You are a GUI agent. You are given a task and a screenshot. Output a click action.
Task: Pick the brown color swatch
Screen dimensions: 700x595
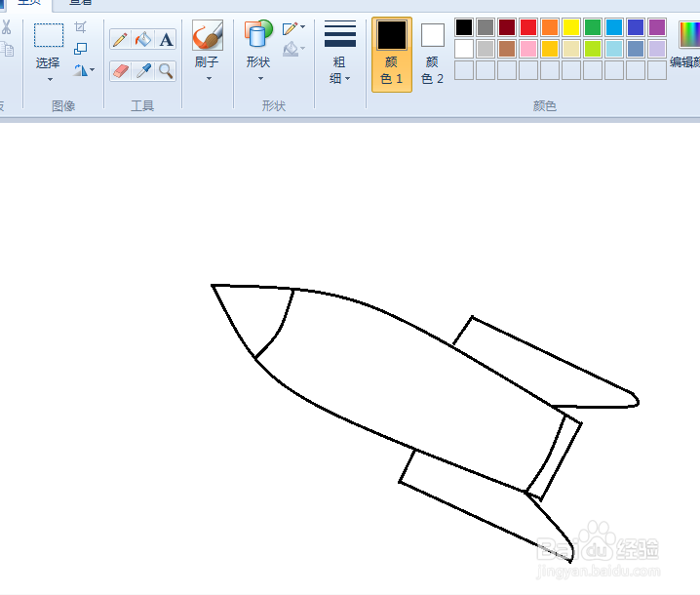pos(507,49)
